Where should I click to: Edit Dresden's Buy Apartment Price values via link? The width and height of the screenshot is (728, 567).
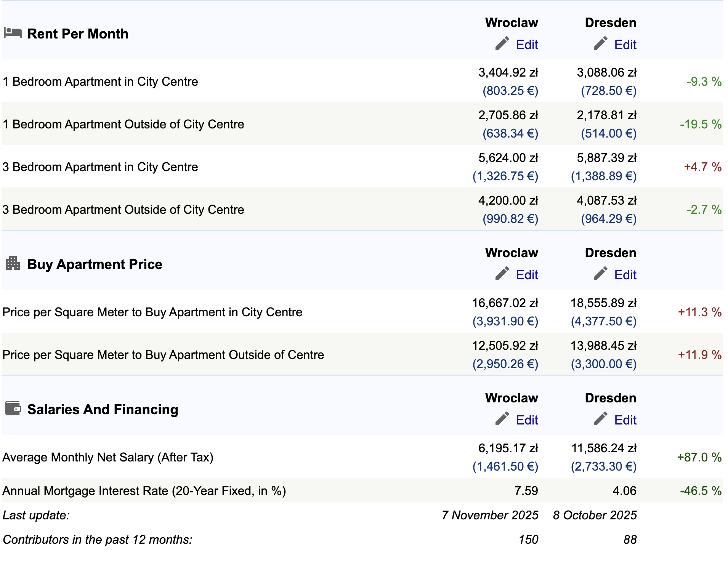(x=625, y=275)
